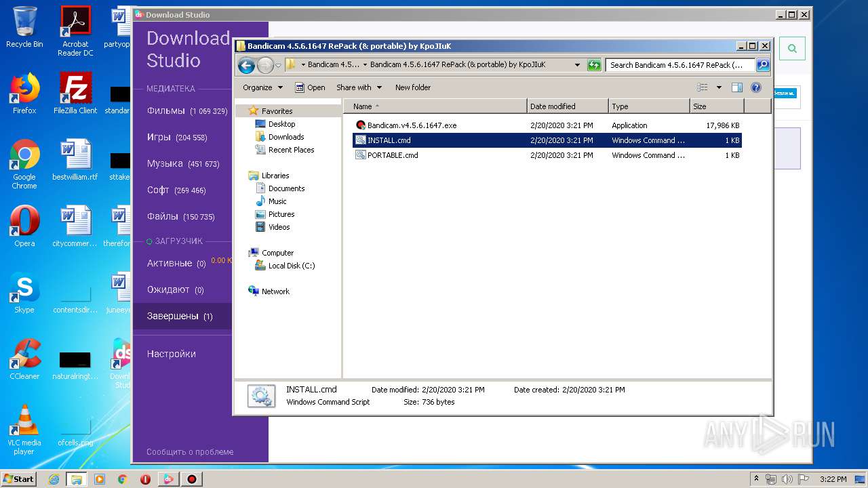Open FileZilla Client desktop icon

point(75,94)
